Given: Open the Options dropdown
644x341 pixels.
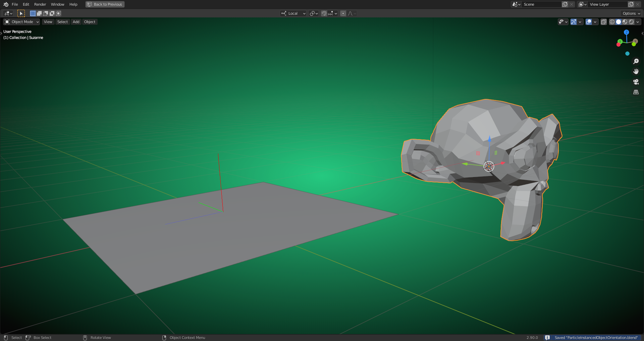Looking at the screenshot, I should click(x=631, y=13).
